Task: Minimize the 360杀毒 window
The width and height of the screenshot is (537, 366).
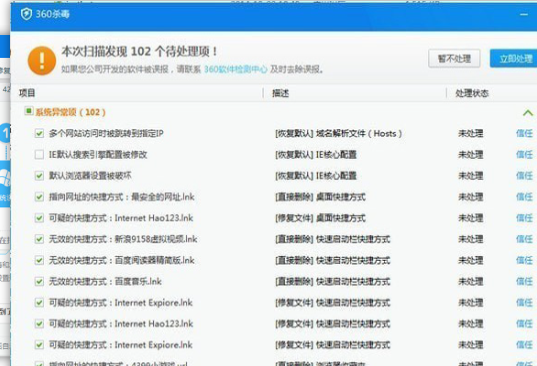Action: [x=524, y=14]
